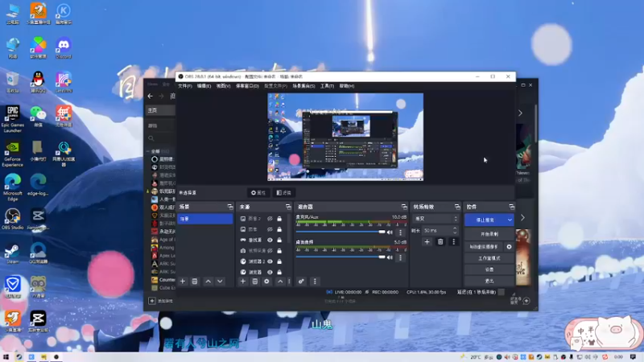644x362 pixels.
Task: Pop out the Scenes dock with its float icon
Action: click(230, 207)
